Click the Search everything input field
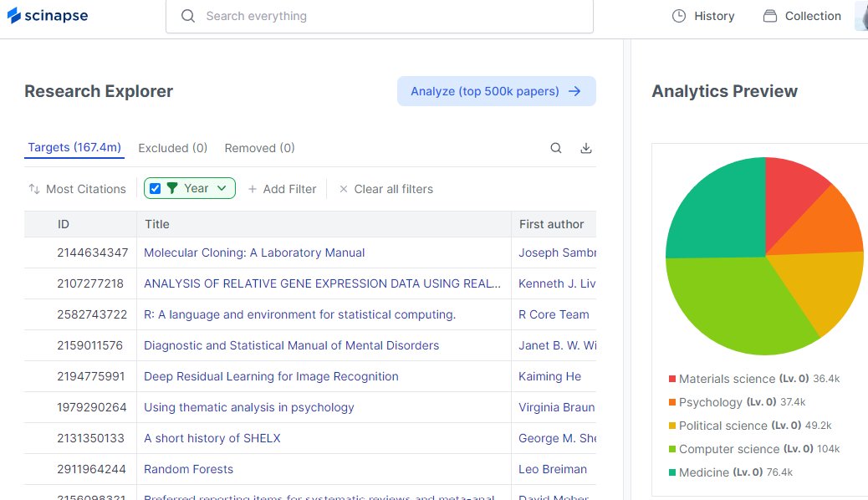Viewport: 868px width, 500px height. [380, 16]
